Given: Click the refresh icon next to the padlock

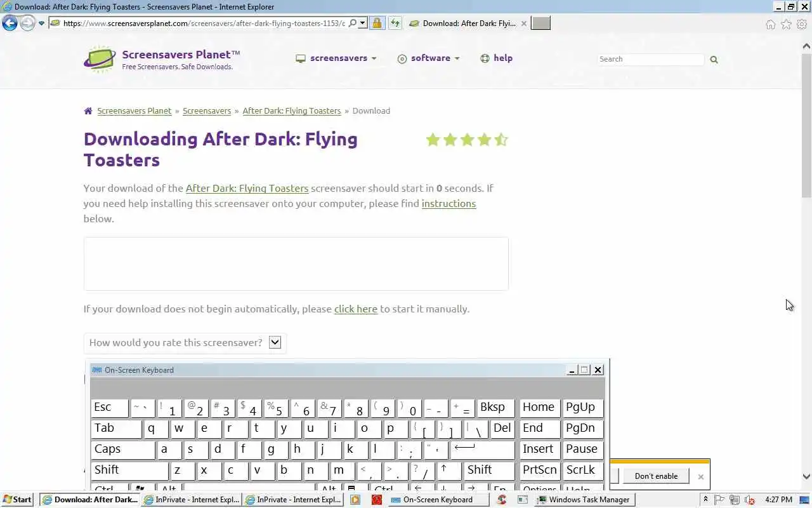Looking at the screenshot, I should click(x=395, y=23).
